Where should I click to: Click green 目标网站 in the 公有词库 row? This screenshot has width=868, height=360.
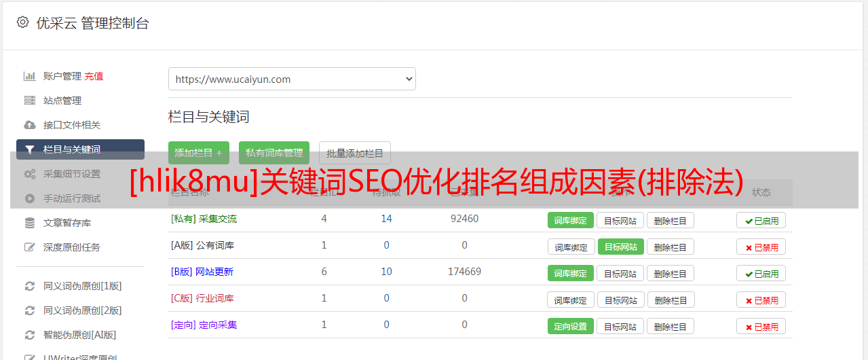click(621, 247)
